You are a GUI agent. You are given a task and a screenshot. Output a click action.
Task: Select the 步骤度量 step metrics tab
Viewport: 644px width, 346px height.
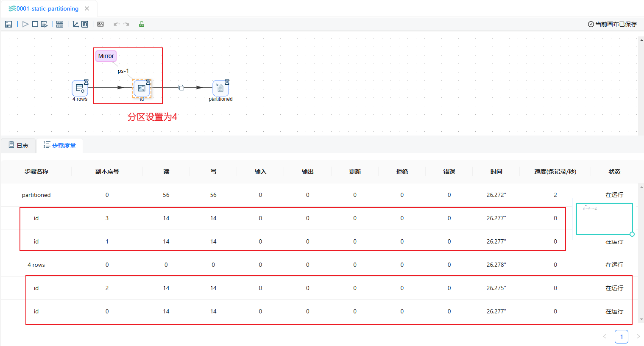click(x=60, y=145)
